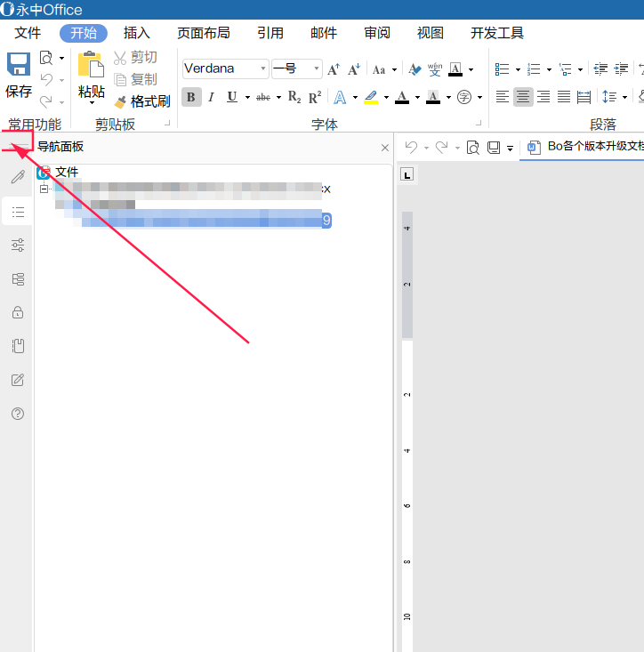Center align text

click(523, 97)
